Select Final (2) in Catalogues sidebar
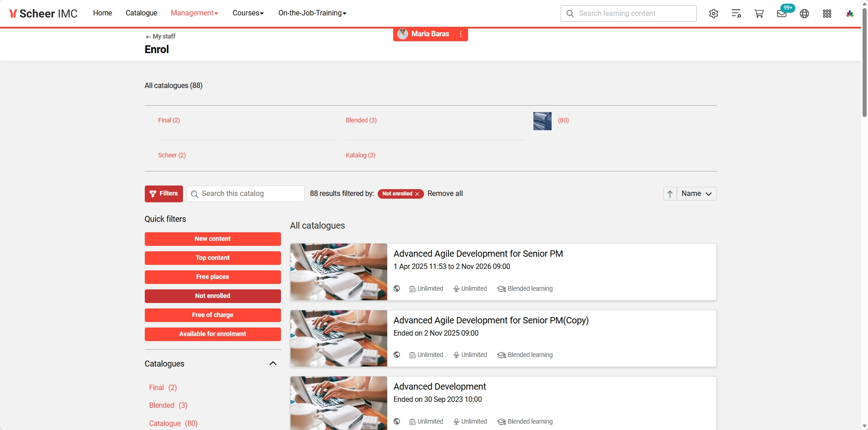This screenshot has height=430, width=868. [x=163, y=387]
